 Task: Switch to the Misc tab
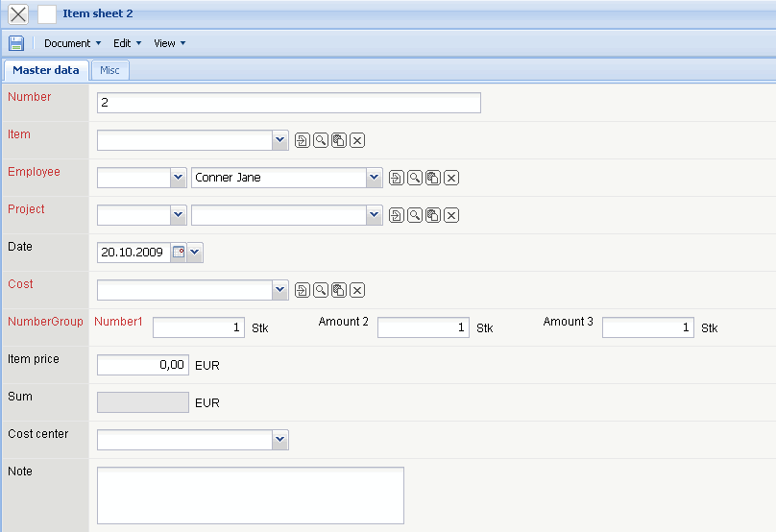tap(109, 70)
